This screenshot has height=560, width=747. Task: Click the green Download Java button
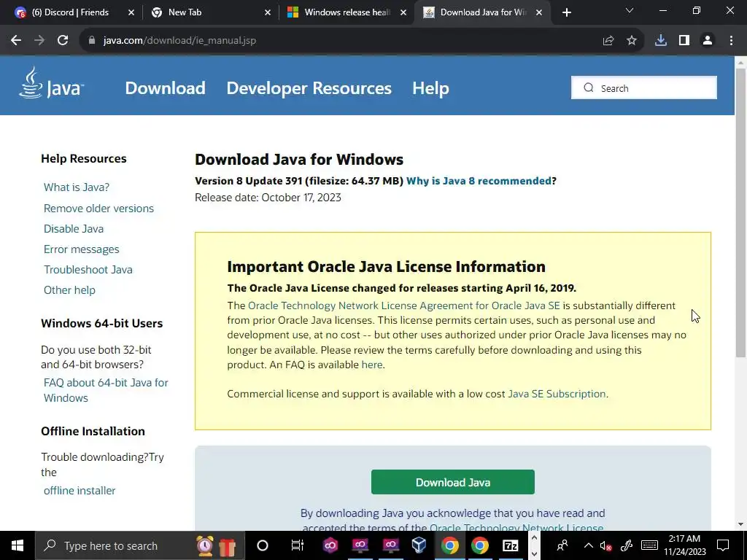(452, 482)
